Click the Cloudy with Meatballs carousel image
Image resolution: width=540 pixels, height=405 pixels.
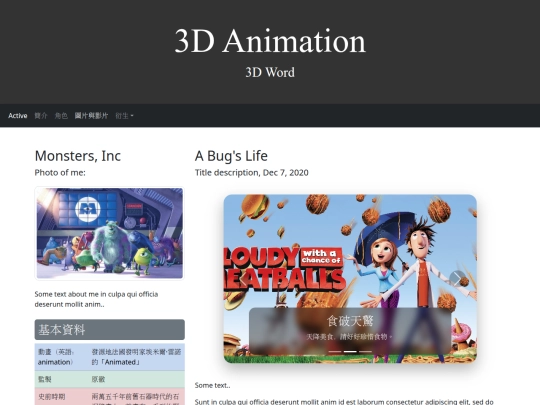[x=350, y=279]
